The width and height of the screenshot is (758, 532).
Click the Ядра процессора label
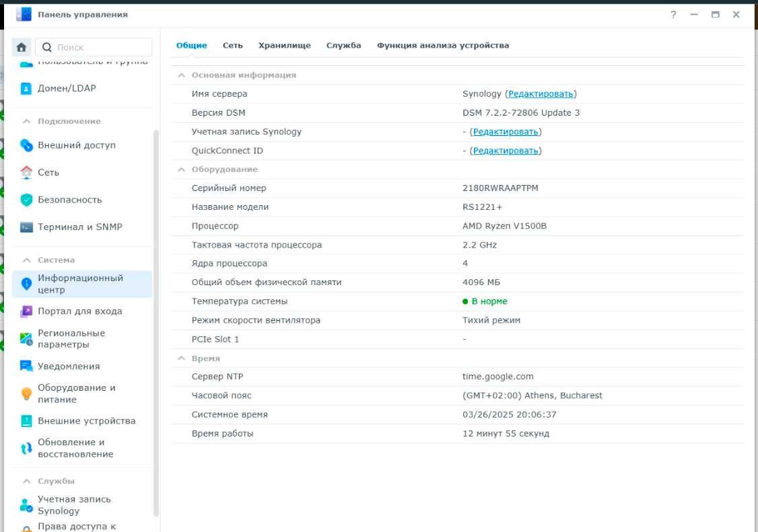click(x=229, y=264)
